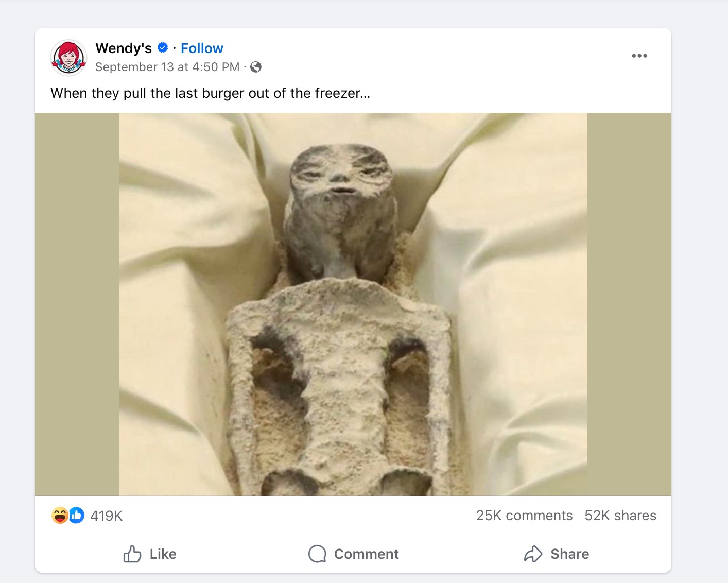This screenshot has width=728, height=583.
Task: Toggle Like on the post via Like label
Action: (163, 554)
